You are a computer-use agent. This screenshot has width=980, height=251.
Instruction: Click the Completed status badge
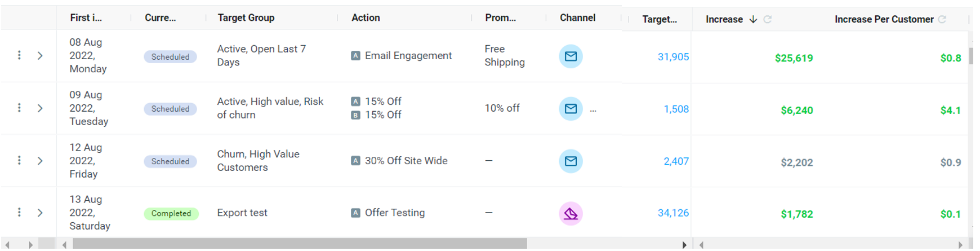point(171,213)
